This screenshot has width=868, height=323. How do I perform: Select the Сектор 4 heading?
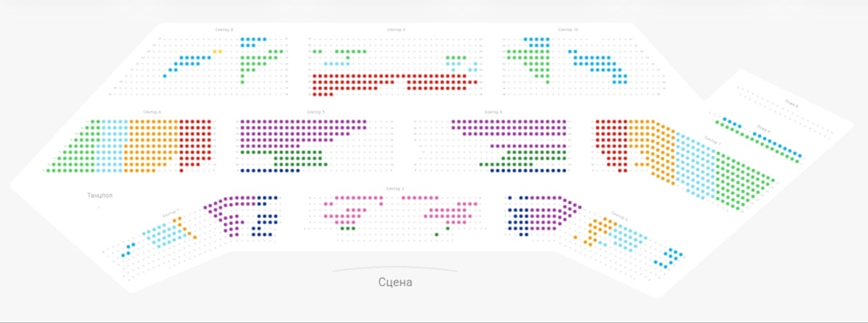[152, 112]
